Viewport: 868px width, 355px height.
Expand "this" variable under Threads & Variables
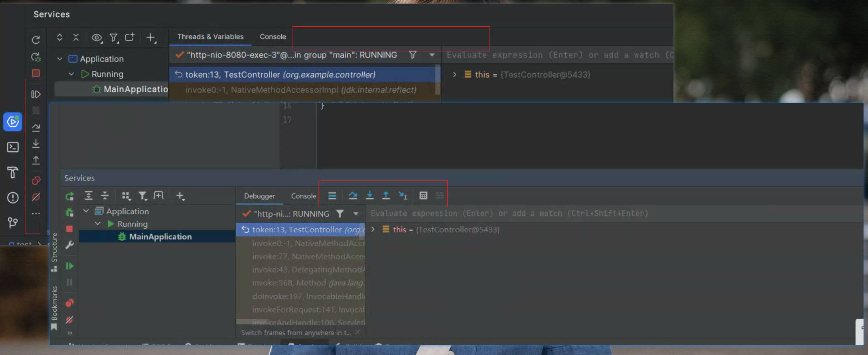[x=454, y=74]
